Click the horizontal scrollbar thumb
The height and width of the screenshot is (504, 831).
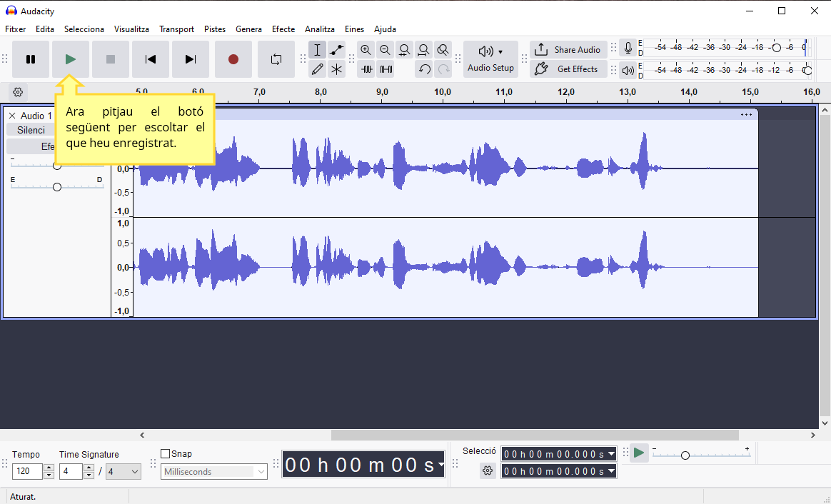coord(535,435)
